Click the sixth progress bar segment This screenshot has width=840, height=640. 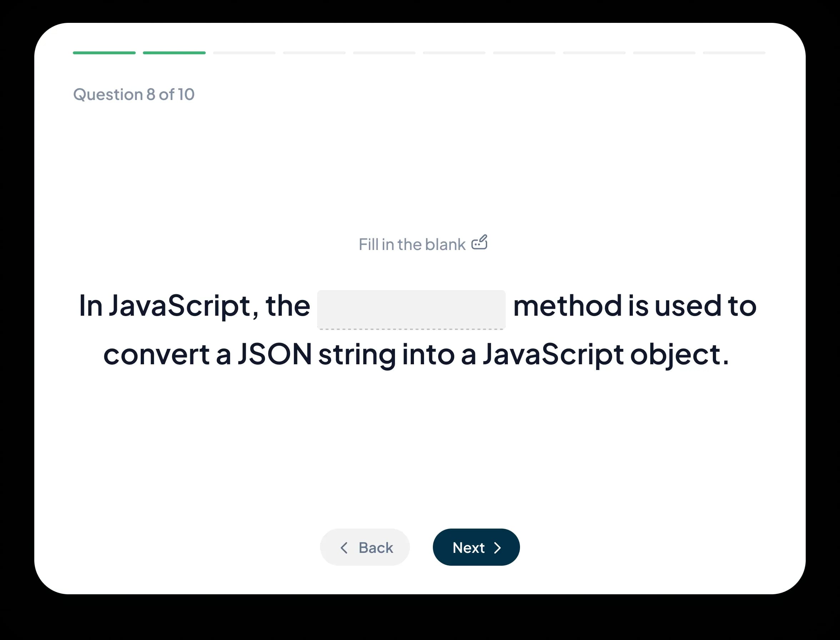[454, 53]
